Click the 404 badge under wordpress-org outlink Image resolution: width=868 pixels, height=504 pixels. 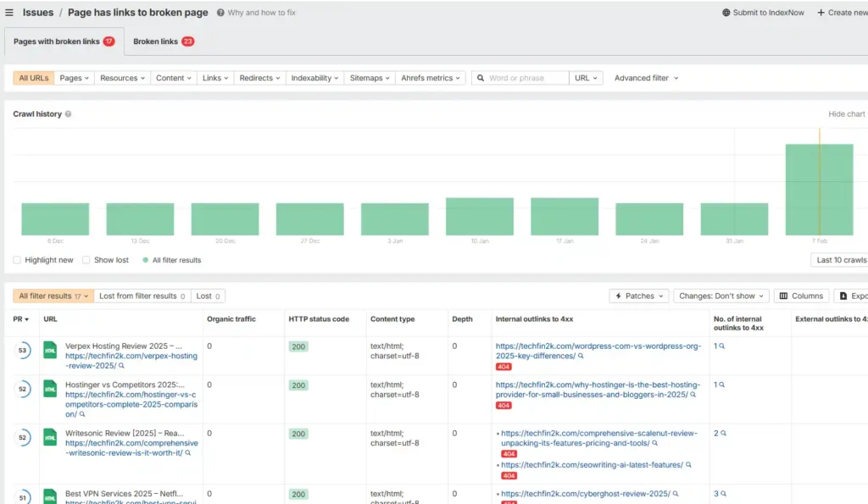click(504, 367)
